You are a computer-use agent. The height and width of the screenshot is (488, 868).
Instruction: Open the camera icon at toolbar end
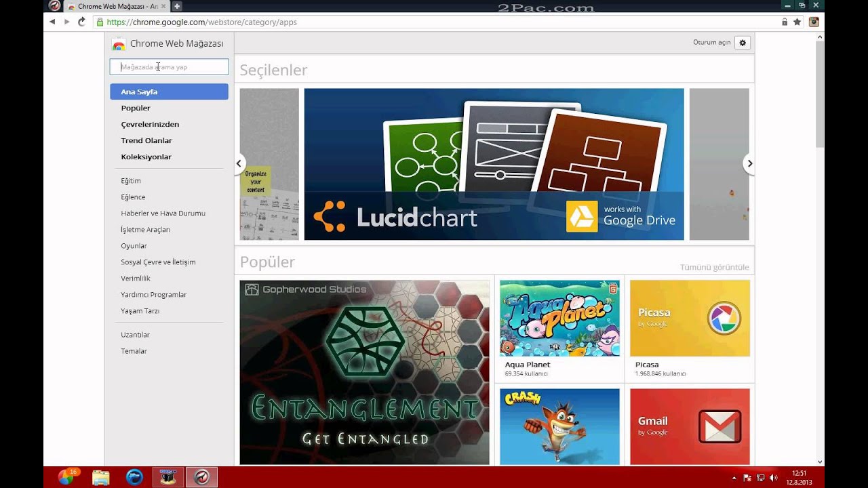[x=814, y=22]
